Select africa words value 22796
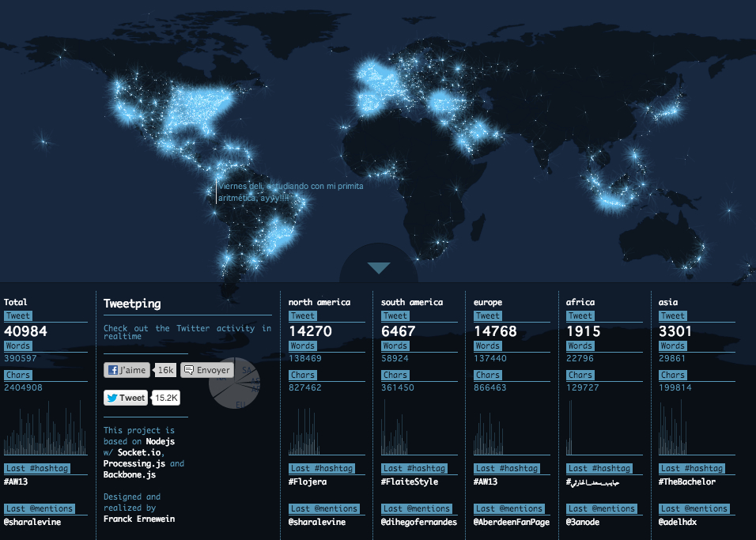This screenshot has height=540, width=756. pyautogui.click(x=580, y=358)
